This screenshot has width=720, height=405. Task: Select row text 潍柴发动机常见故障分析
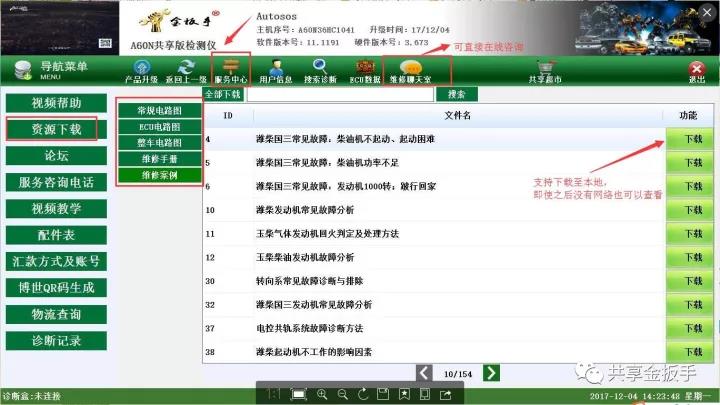305,210
